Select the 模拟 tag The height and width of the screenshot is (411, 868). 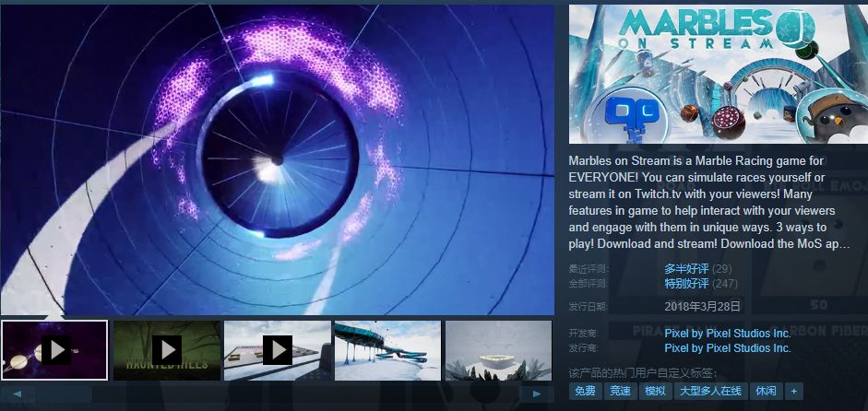(656, 391)
